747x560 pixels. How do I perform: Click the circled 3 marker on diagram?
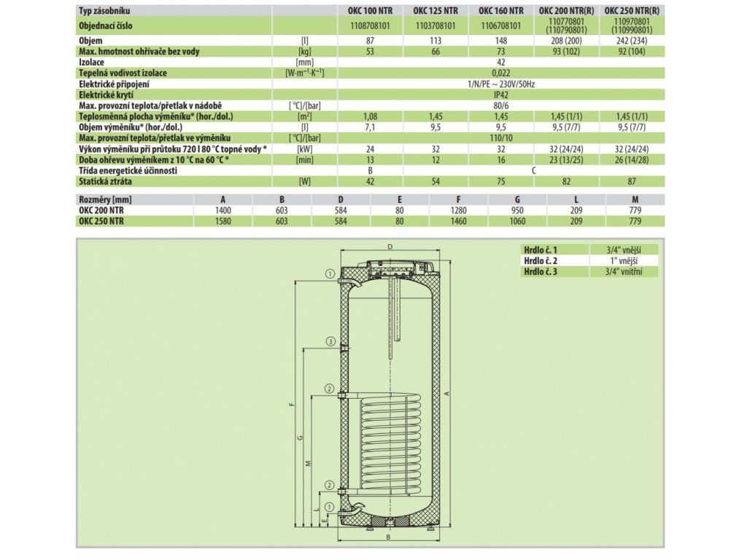330,341
